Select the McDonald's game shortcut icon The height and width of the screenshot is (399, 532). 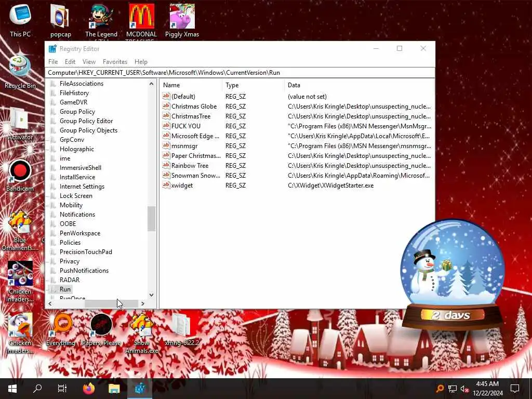coord(141,21)
